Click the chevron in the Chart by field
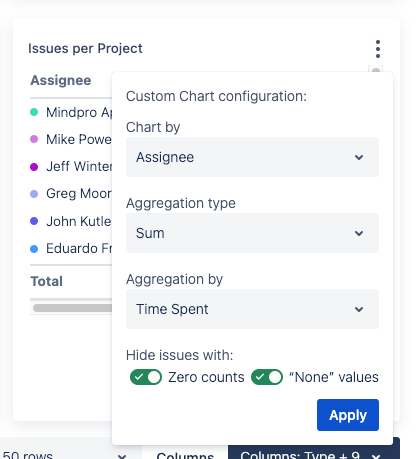 [x=359, y=157]
